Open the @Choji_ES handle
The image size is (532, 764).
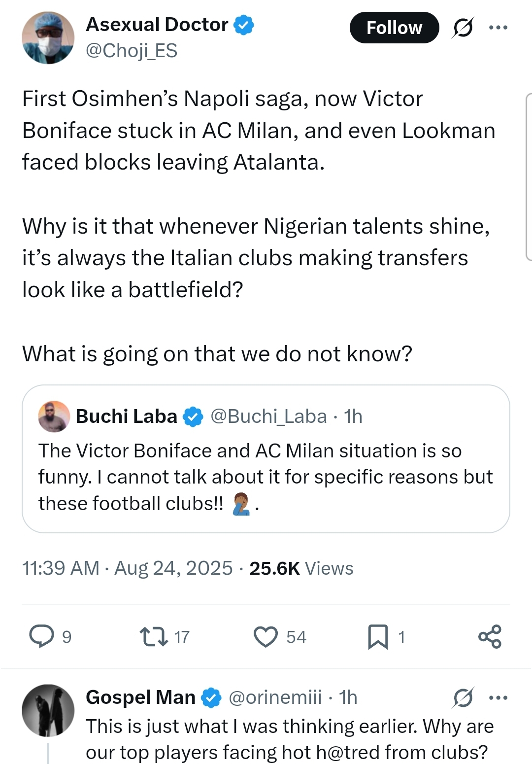point(132,51)
